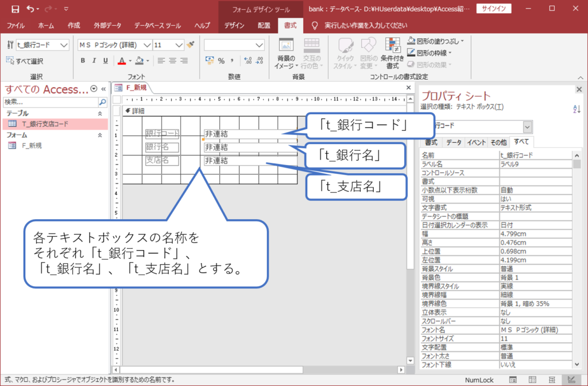This screenshot has height=386, width=588.
Task: Switch to Design View in status bar
Action: pos(571,380)
